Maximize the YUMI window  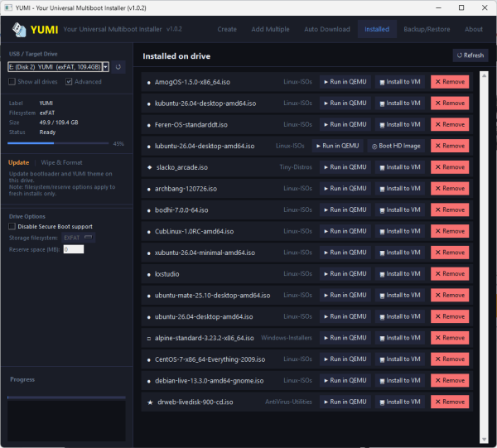[x=461, y=7]
